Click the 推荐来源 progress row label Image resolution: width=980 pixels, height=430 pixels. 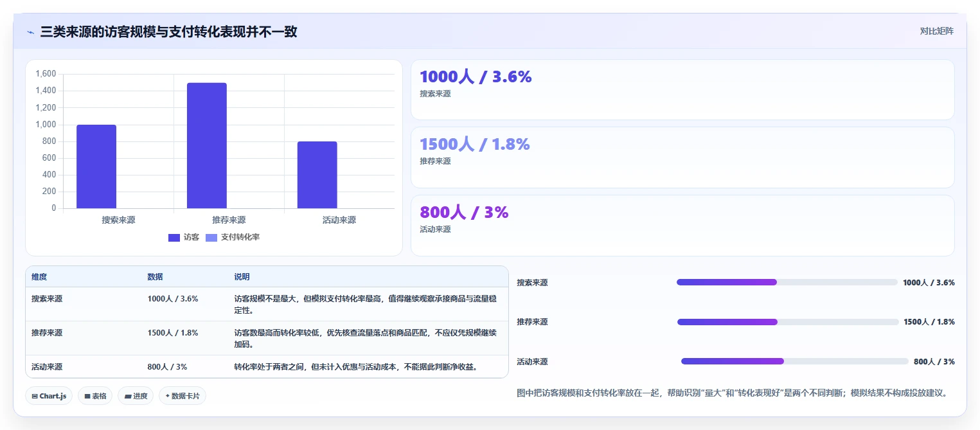(x=533, y=322)
